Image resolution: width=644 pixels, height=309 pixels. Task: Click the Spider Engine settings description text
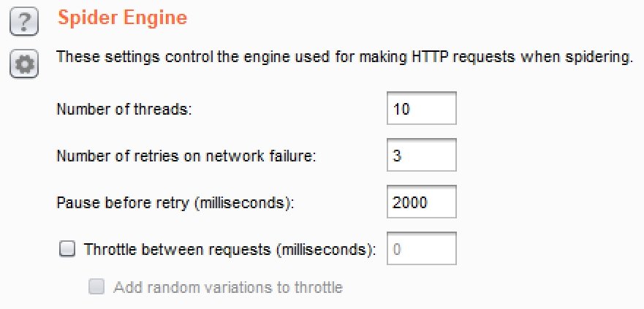coord(344,56)
